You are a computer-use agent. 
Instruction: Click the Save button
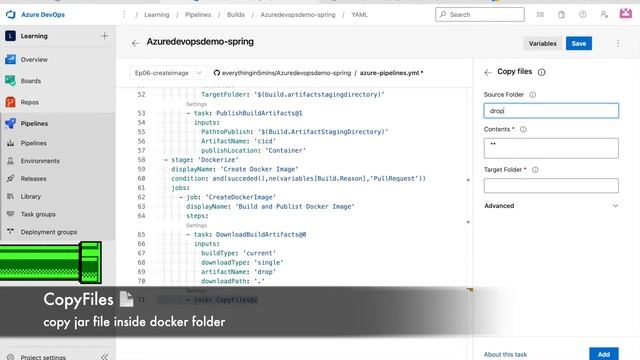tap(579, 43)
